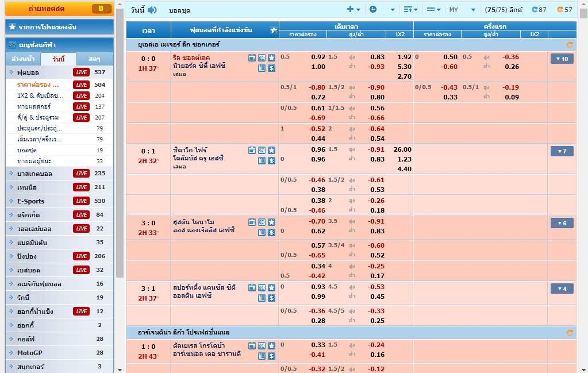
Task: Open statistics chart icon for Talleres Cordoba match
Action: click(262, 356)
